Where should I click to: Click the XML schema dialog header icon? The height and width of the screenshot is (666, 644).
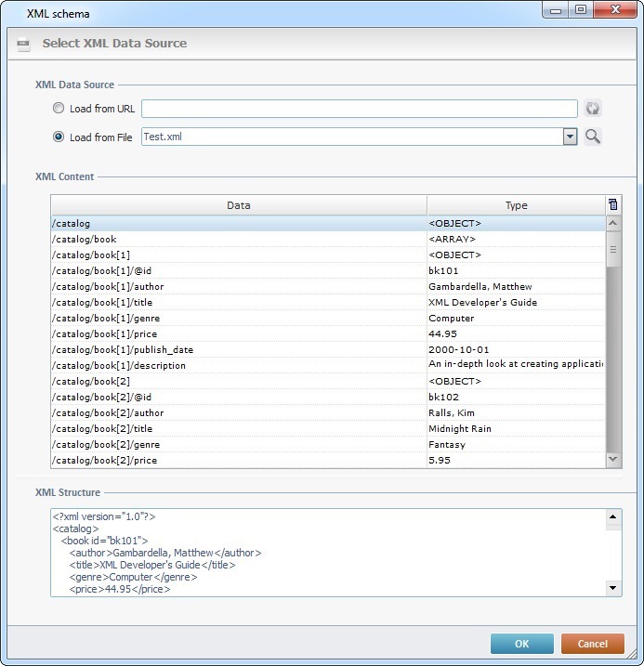point(24,44)
